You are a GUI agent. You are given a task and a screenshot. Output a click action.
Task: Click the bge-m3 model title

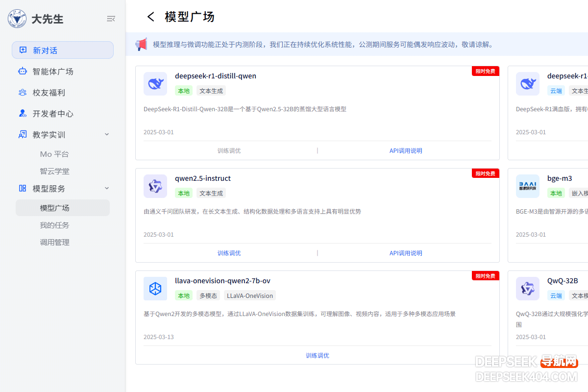pos(560,178)
